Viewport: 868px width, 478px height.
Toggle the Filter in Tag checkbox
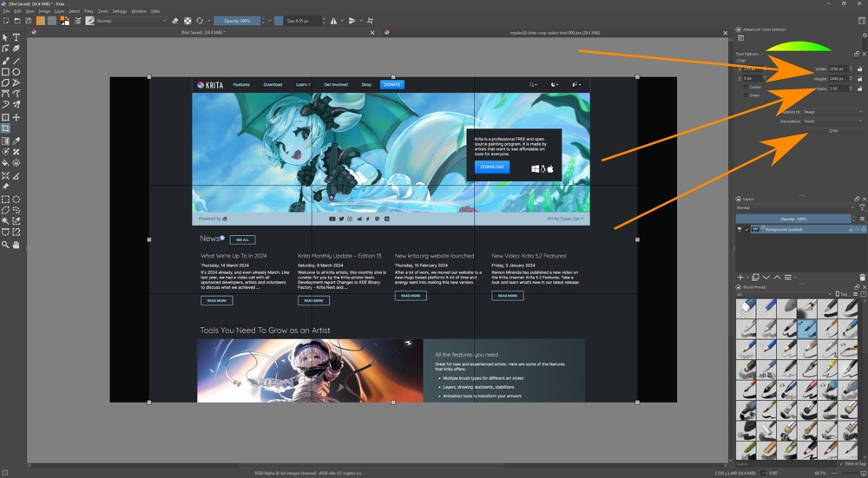[842, 463]
